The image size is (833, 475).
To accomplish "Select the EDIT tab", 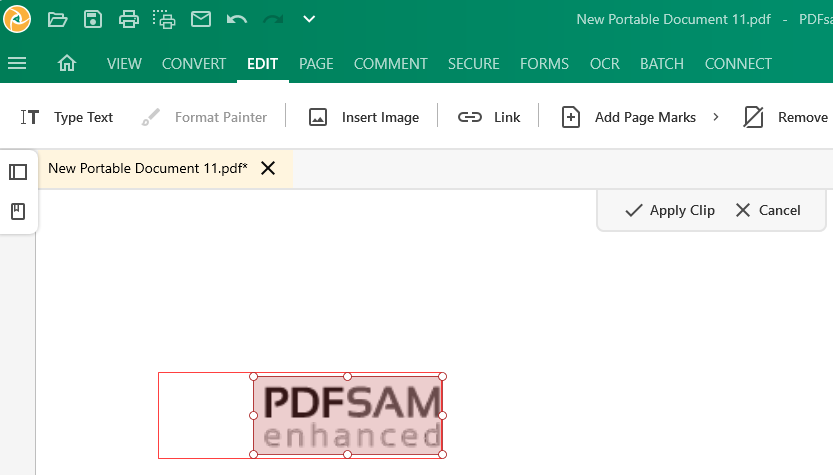I will (262, 64).
